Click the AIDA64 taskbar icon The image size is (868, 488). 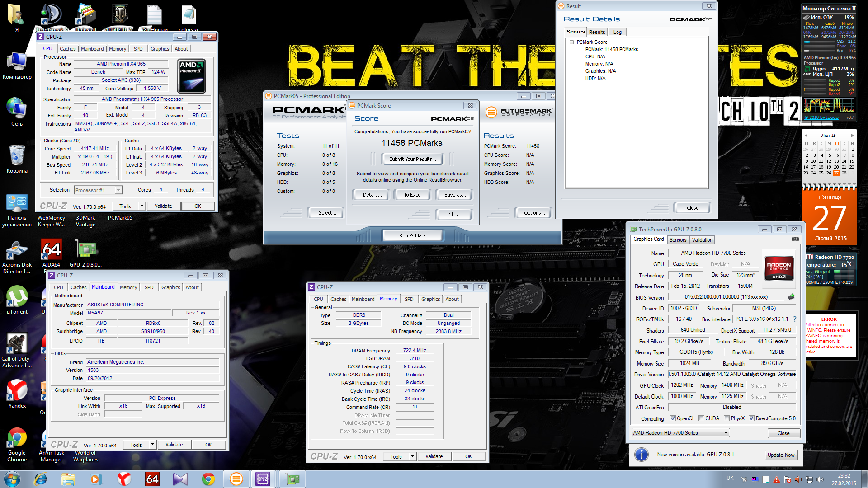[152, 479]
